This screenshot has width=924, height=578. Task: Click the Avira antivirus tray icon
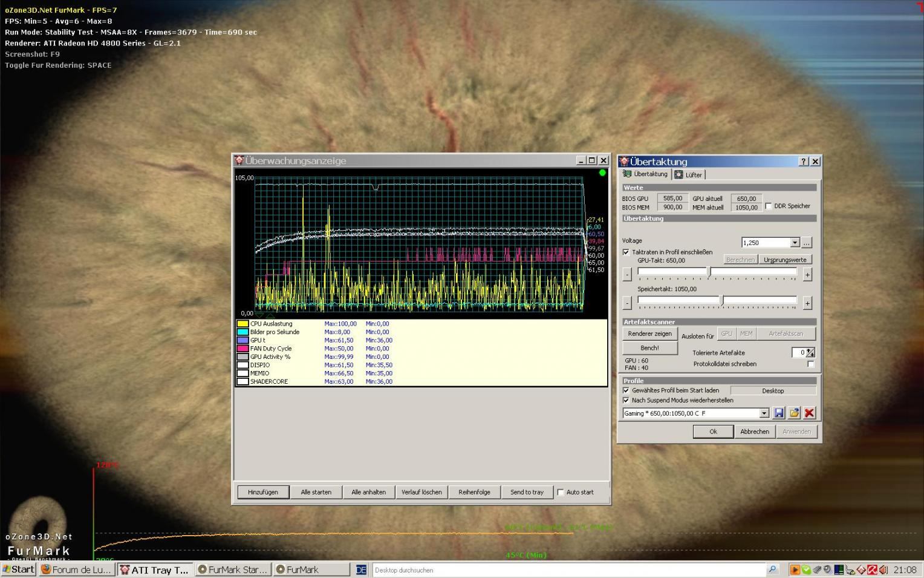tap(872, 570)
